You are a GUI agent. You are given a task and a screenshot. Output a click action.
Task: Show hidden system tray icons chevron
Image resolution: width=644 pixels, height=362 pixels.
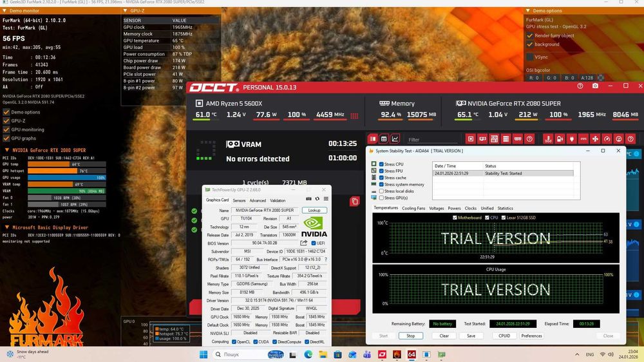coord(577,354)
